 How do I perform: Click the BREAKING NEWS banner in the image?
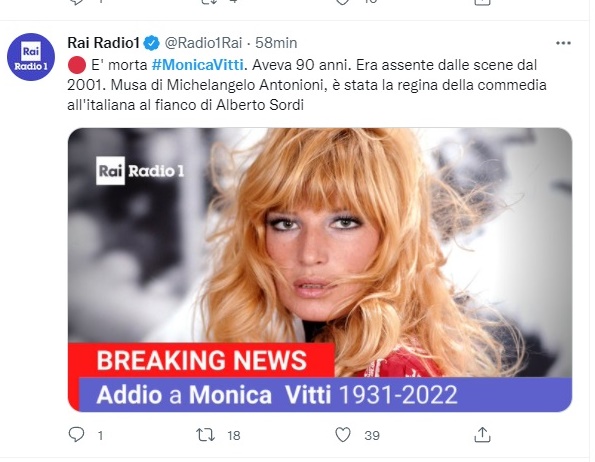pyautogui.click(x=201, y=360)
